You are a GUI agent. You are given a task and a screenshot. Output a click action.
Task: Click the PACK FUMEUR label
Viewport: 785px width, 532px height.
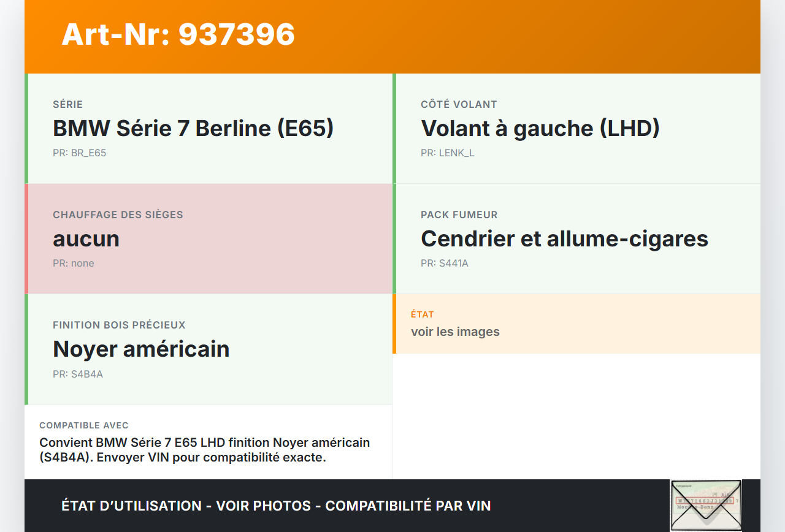pyautogui.click(x=459, y=215)
